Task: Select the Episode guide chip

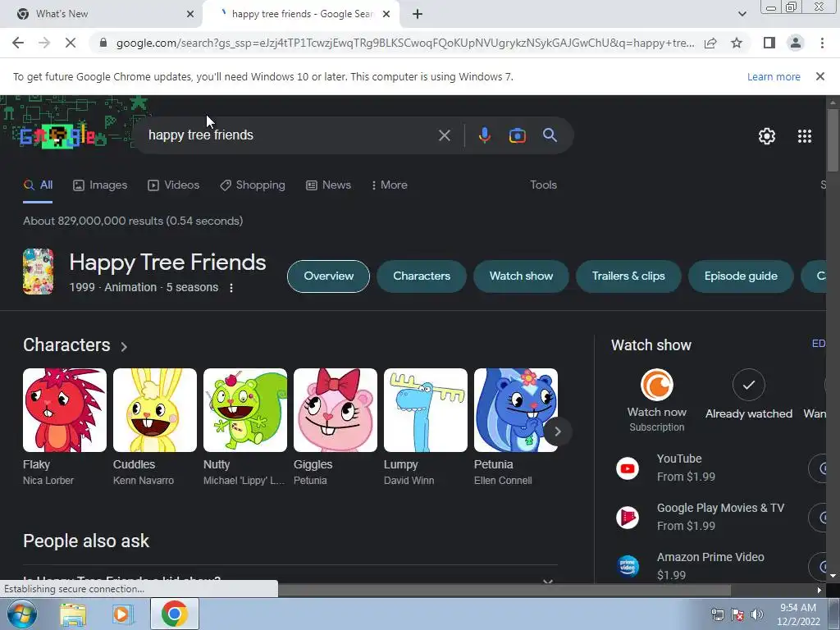Action: 741,276
